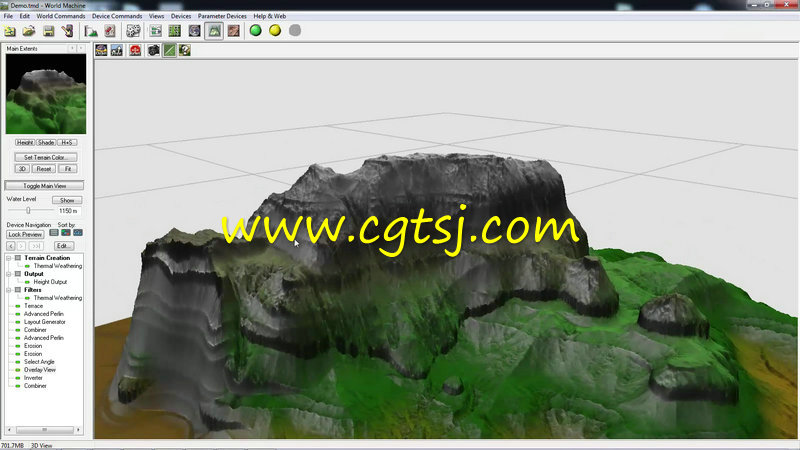This screenshot has width=800, height=450.
Task: Click the Water Level slider handle
Action: pyautogui.click(x=28, y=210)
